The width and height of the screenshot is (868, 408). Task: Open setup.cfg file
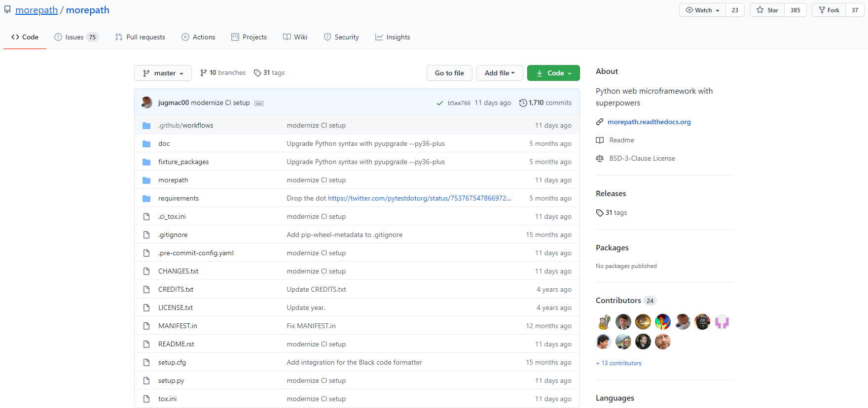(172, 363)
